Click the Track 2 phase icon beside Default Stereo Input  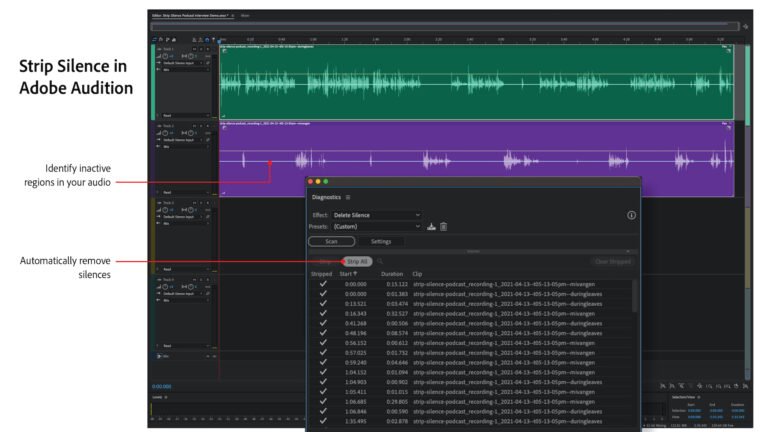coord(208,140)
